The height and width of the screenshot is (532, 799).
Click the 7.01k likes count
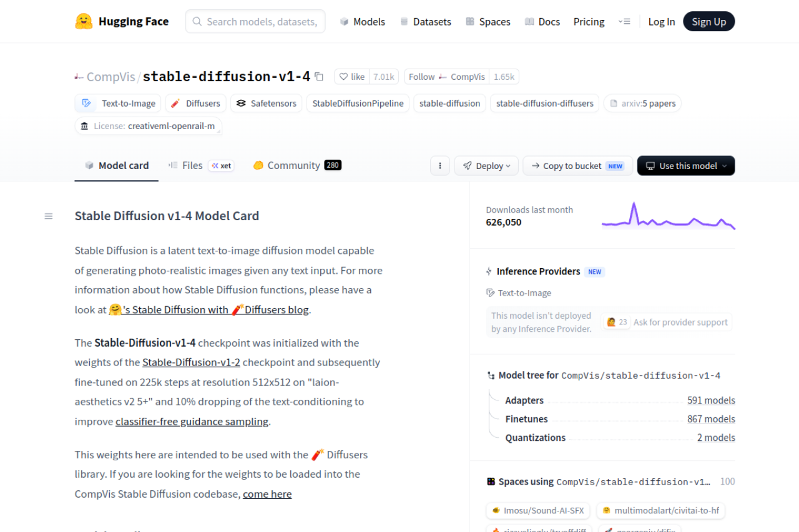[x=384, y=77]
